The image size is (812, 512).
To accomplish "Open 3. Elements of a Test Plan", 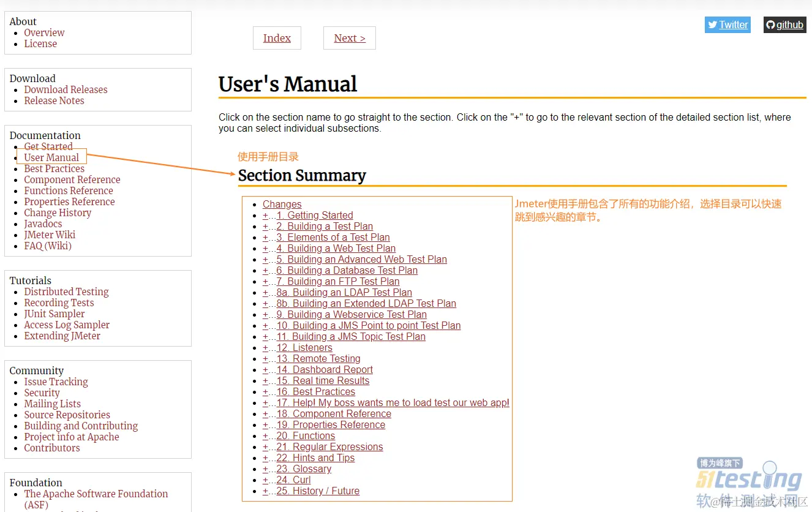I will pos(333,238).
